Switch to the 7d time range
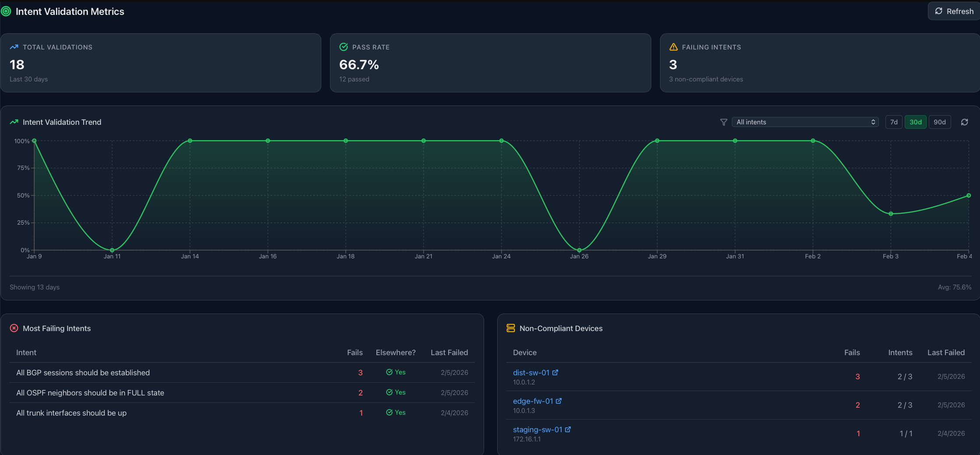The height and width of the screenshot is (455, 980). coord(894,122)
